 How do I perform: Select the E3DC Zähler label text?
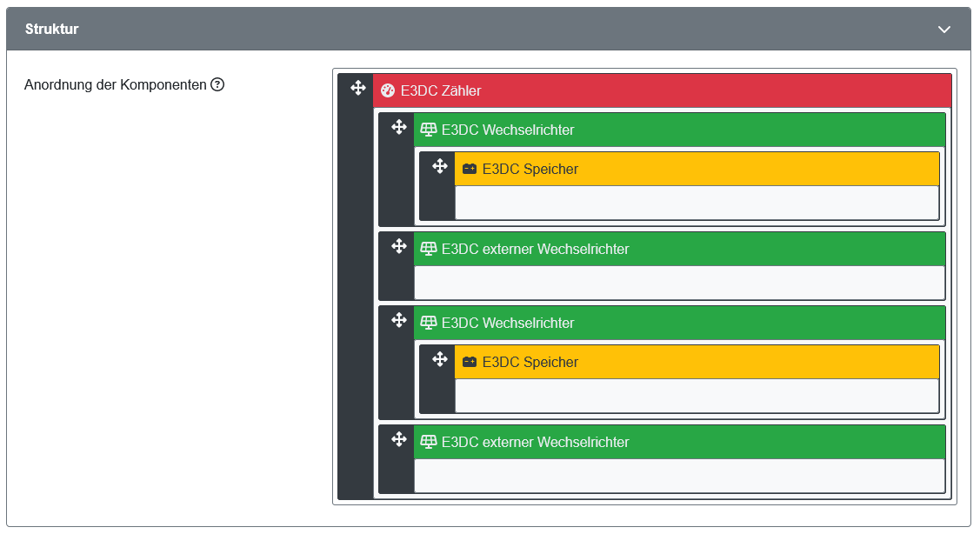pyautogui.click(x=441, y=90)
